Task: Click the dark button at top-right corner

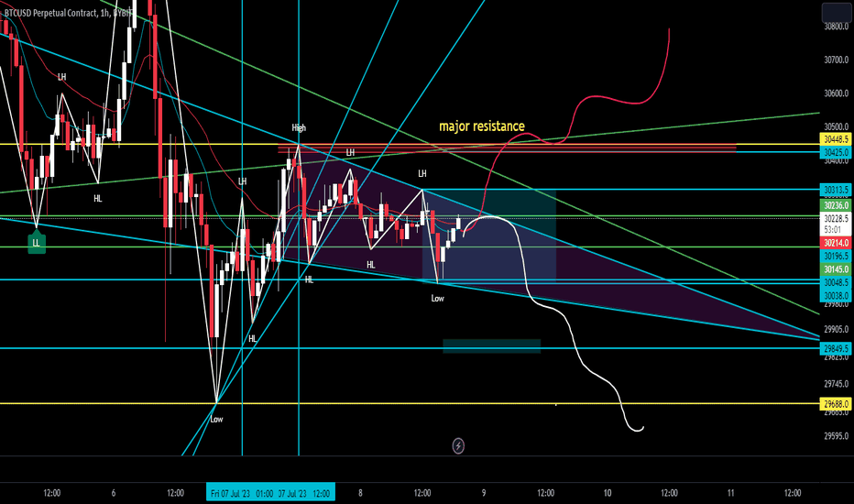Action: tap(836, 12)
